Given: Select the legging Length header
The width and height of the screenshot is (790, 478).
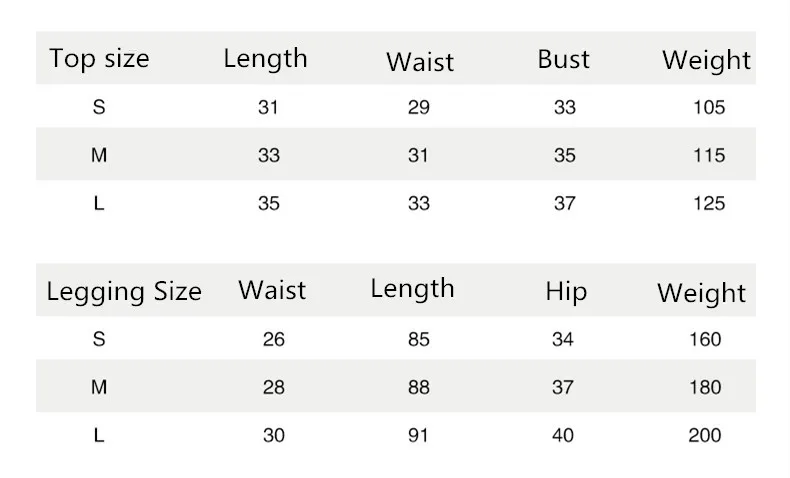Looking at the screenshot, I should click(413, 289).
